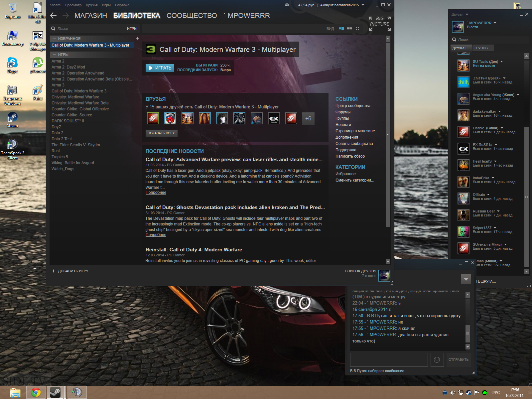
Task: Collapse the ИГРЫ games section
Action: click(x=55, y=55)
